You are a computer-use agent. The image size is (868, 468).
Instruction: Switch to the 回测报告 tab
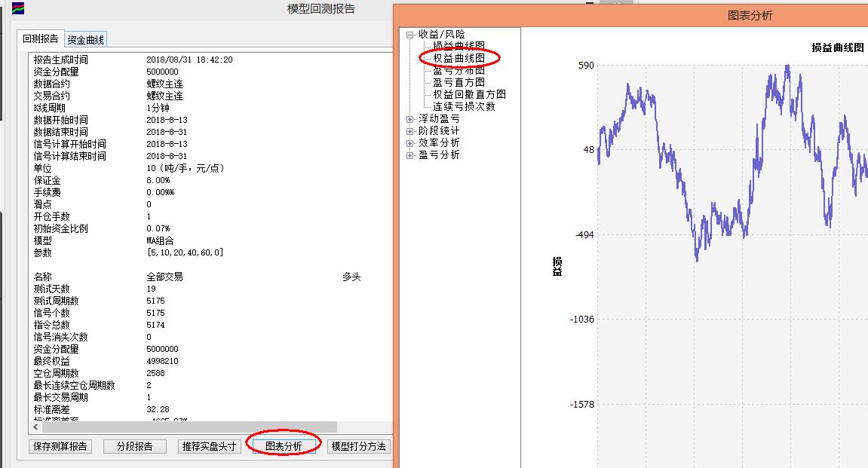pos(41,39)
